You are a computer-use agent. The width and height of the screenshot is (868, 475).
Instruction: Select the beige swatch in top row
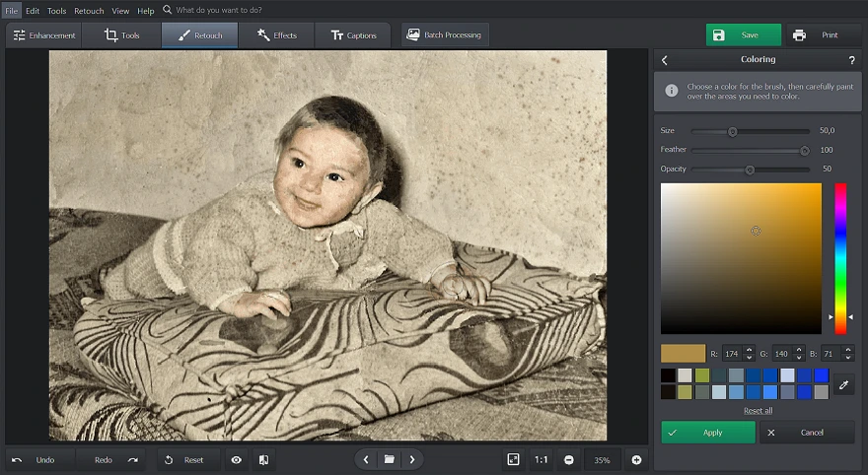point(685,375)
